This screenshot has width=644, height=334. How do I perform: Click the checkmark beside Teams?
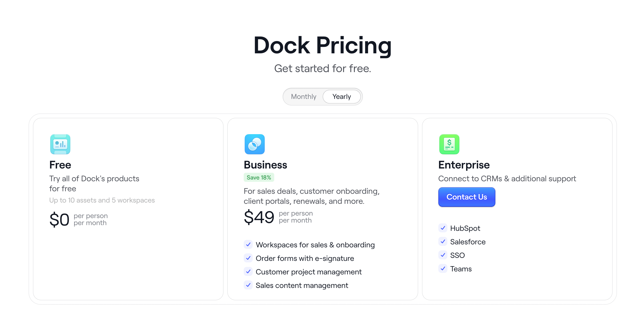[x=443, y=269]
